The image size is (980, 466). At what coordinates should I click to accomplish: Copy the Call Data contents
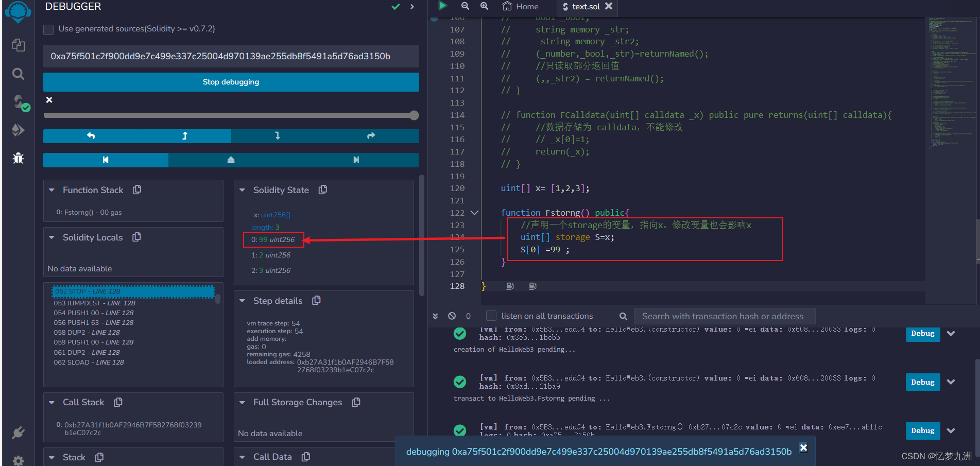tap(306, 457)
